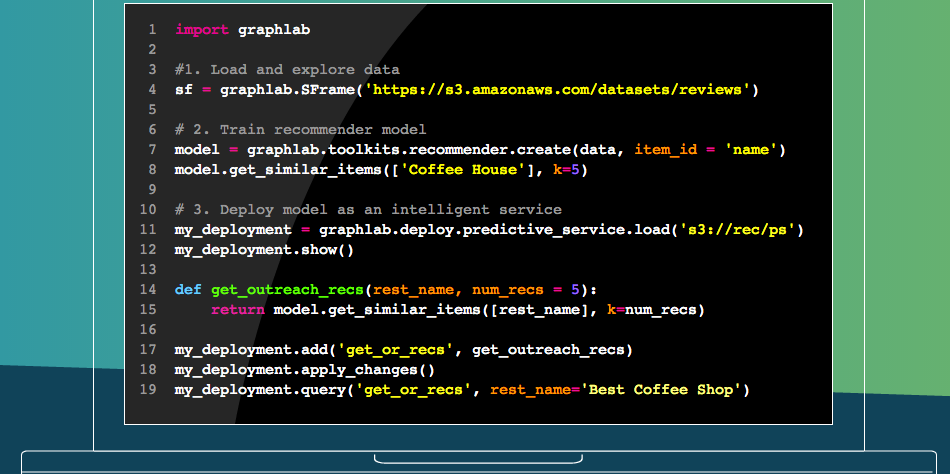The image size is (950, 474).
Task: Click 'graphlab.deploy.predictive_service.load' on line 11
Action: click(494, 230)
